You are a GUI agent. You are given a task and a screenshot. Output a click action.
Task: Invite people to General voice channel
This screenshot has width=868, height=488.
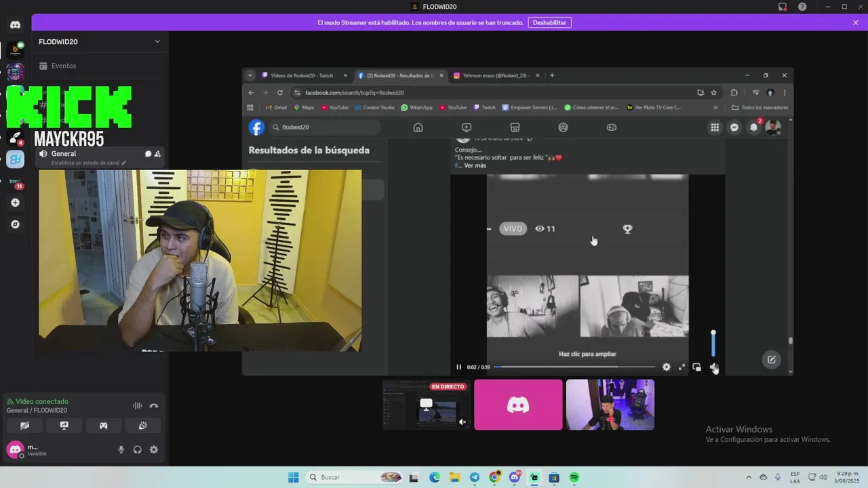(x=157, y=154)
